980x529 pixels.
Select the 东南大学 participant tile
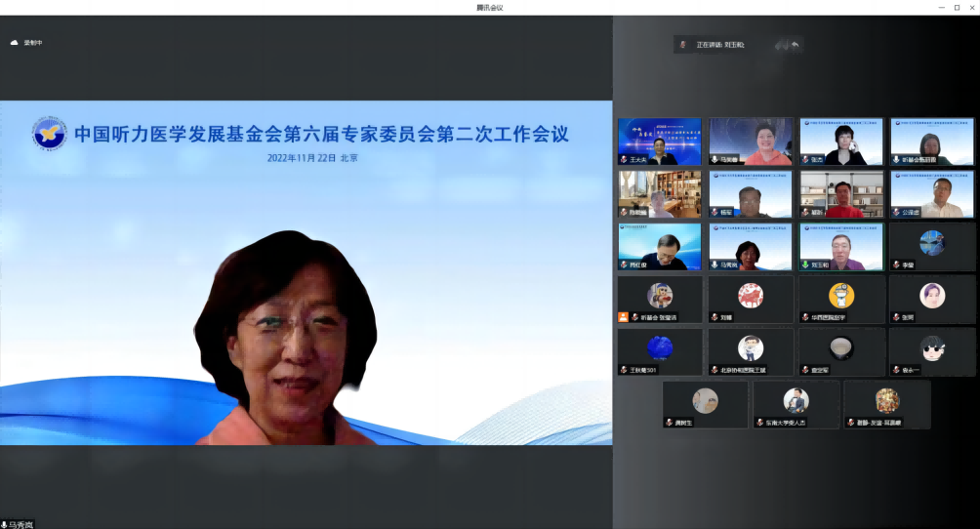pos(796,404)
